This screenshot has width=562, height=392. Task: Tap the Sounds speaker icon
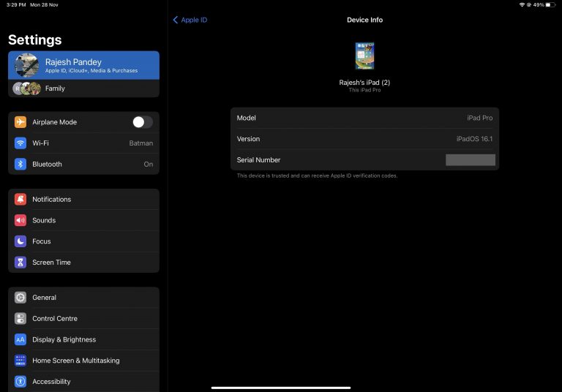coord(20,220)
